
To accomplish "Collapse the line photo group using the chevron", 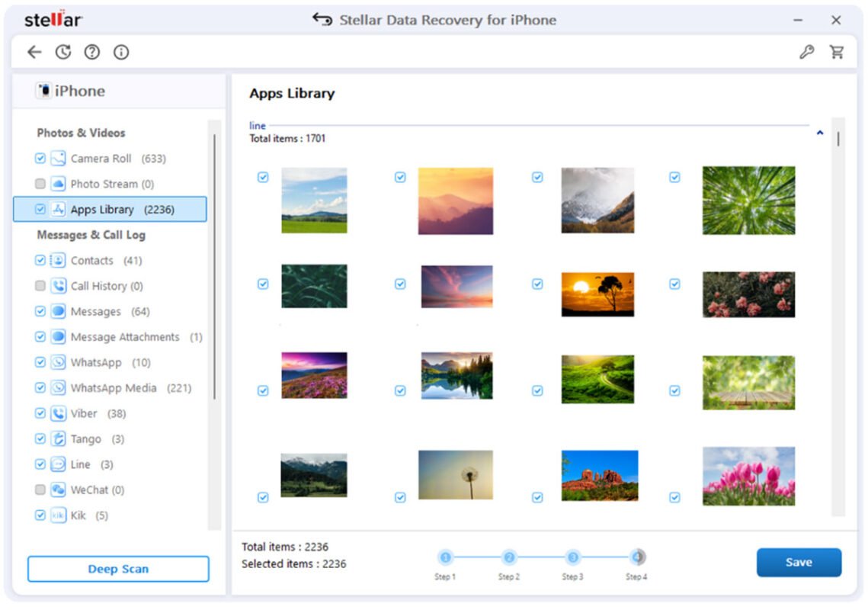I will [820, 131].
